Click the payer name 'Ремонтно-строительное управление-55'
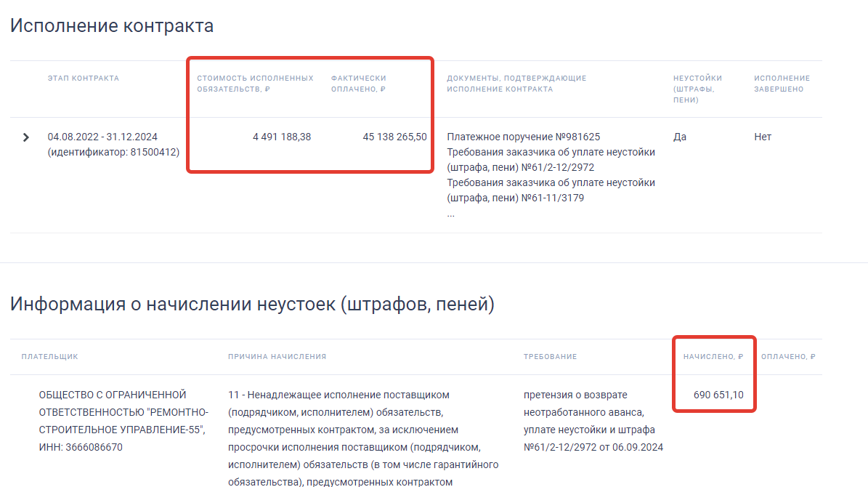Image resolution: width=868 pixels, height=487 pixels. (x=123, y=412)
